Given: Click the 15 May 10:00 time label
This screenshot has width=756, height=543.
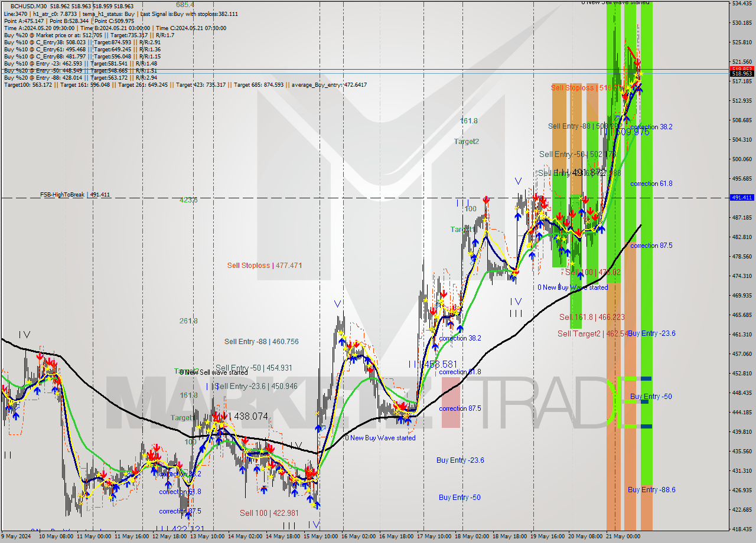Looking at the screenshot, I should click(320, 537).
